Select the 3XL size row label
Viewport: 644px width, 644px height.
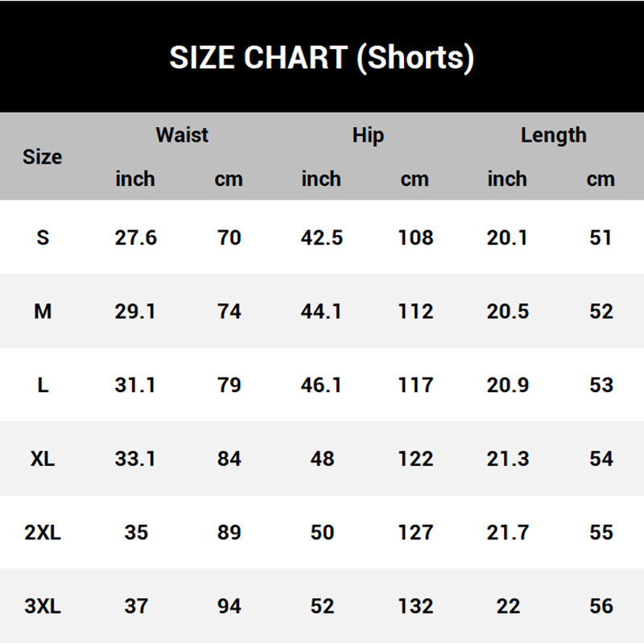[43, 606]
